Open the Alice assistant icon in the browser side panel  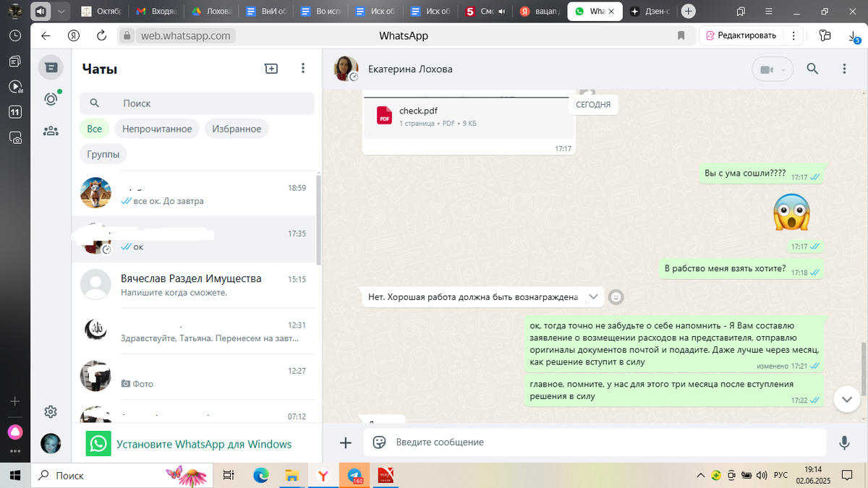pyautogui.click(x=14, y=432)
